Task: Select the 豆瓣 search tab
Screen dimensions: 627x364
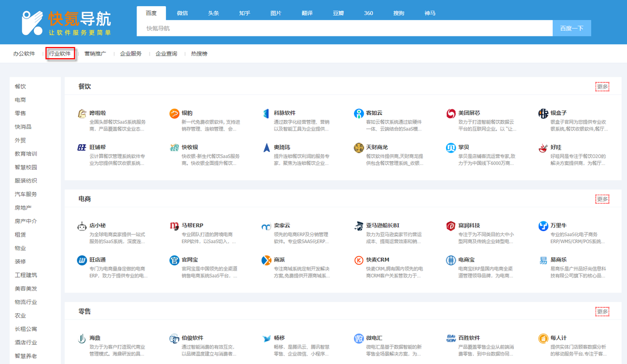Action: tap(338, 13)
